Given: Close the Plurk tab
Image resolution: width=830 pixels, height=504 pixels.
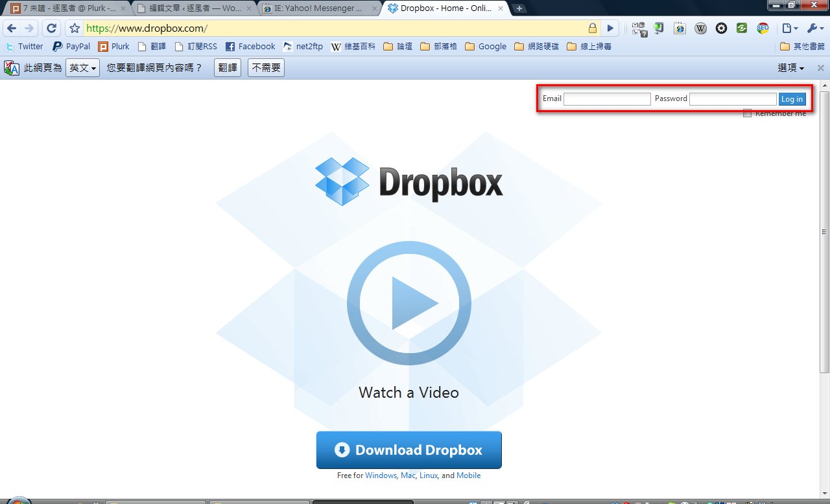Looking at the screenshot, I should tap(123, 8).
